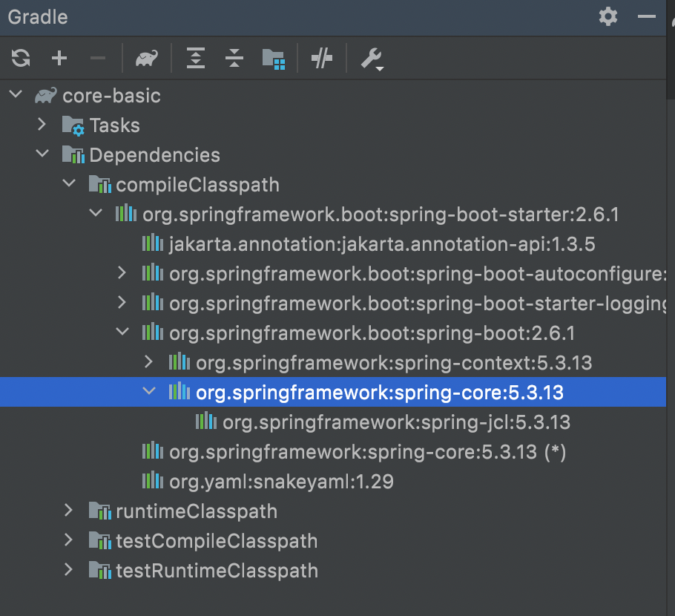
Task: Select spring-boot-starter-logging entry text
Action: click(418, 304)
